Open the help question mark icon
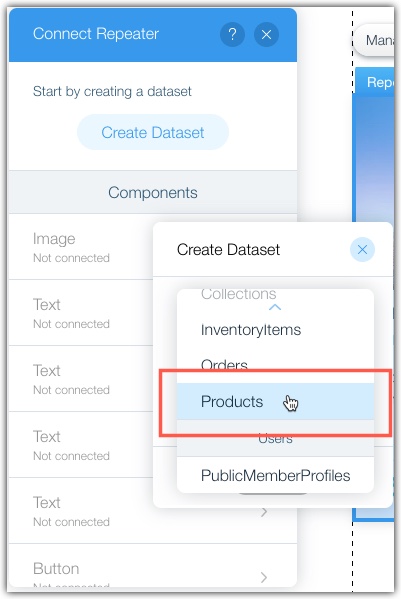The height and width of the screenshot is (599, 401). pos(232,35)
